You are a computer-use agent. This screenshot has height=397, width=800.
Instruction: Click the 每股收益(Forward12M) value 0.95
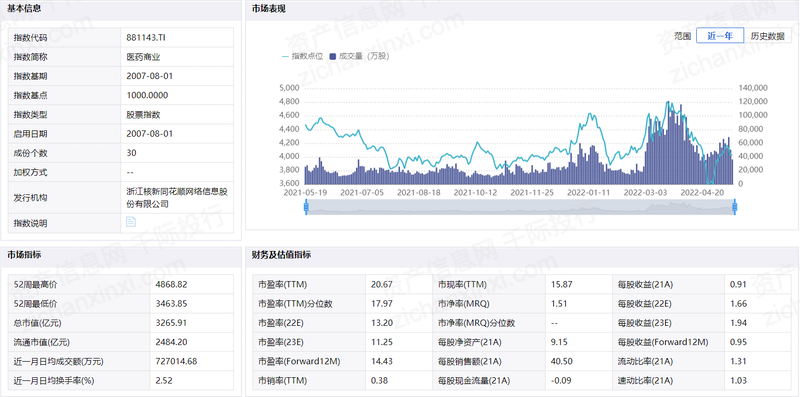738,342
